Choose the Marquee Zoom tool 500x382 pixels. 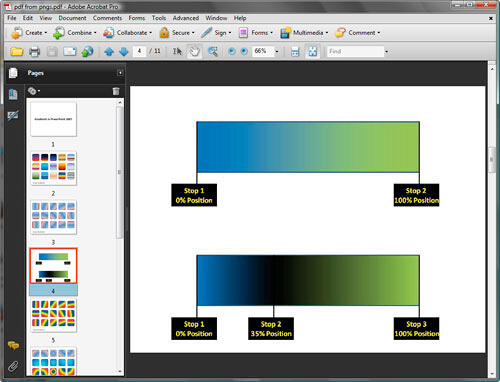pos(212,51)
